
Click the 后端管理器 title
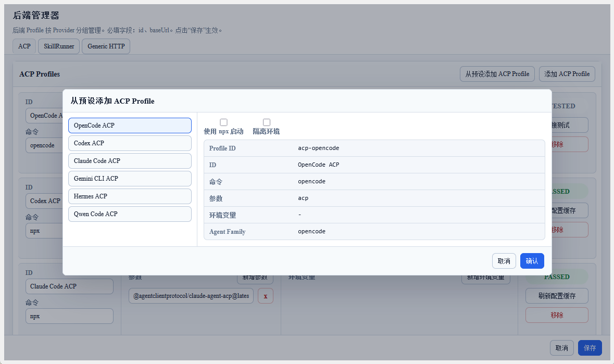pyautogui.click(x=36, y=16)
